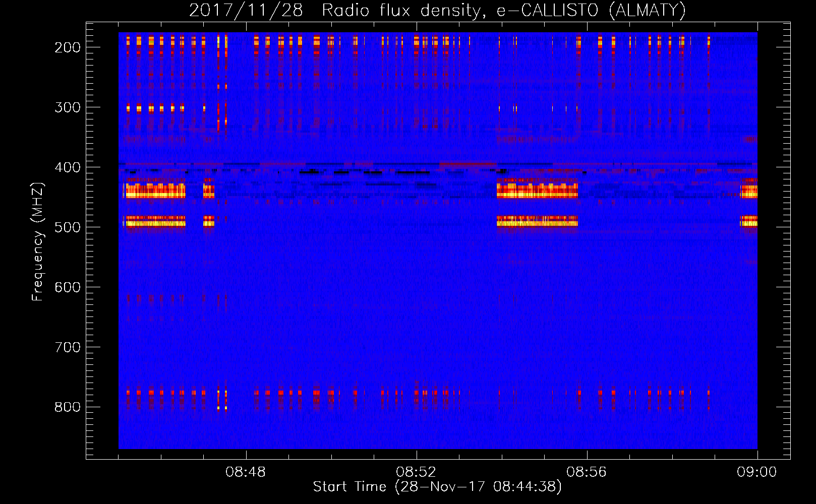Click the 'Start Time (28-Nov-17 08:44:38)' axis label
This screenshot has height=504, width=816.
pos(437,487)
